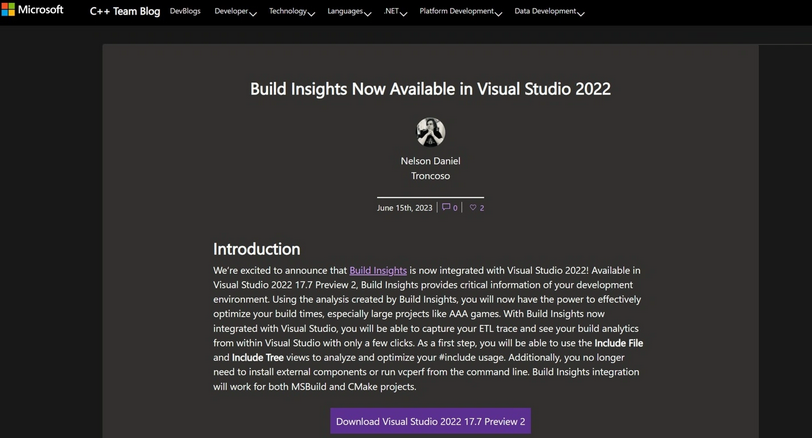The width and height of the screenshot is (812, 438).
Task: Like the post with heart icon
Action: pyautogui.click(x=473, y=208)
